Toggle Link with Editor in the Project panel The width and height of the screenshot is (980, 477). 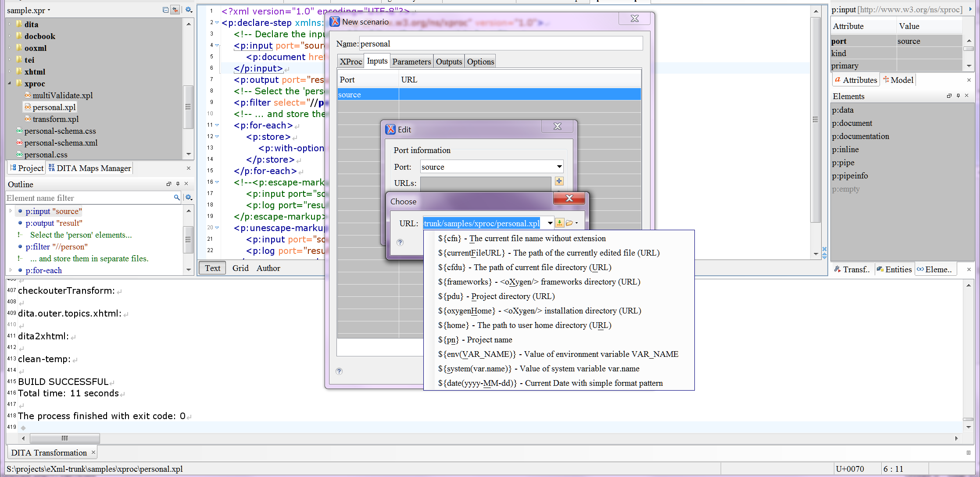(175, 10)
